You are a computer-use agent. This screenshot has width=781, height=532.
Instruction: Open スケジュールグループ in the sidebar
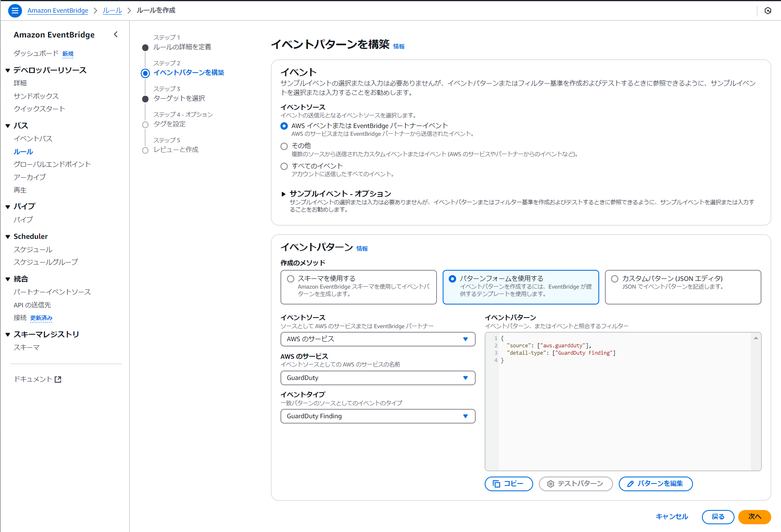click(46, 262)
